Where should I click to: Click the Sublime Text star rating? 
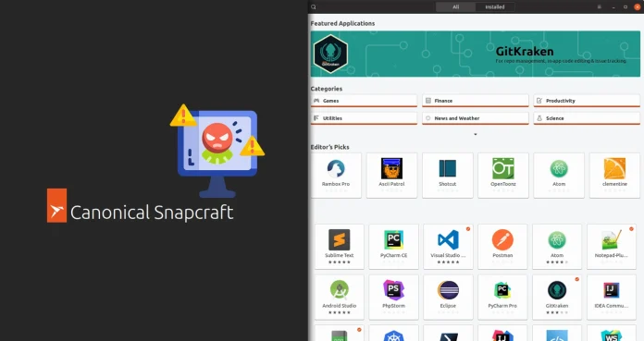pos(340,262)
